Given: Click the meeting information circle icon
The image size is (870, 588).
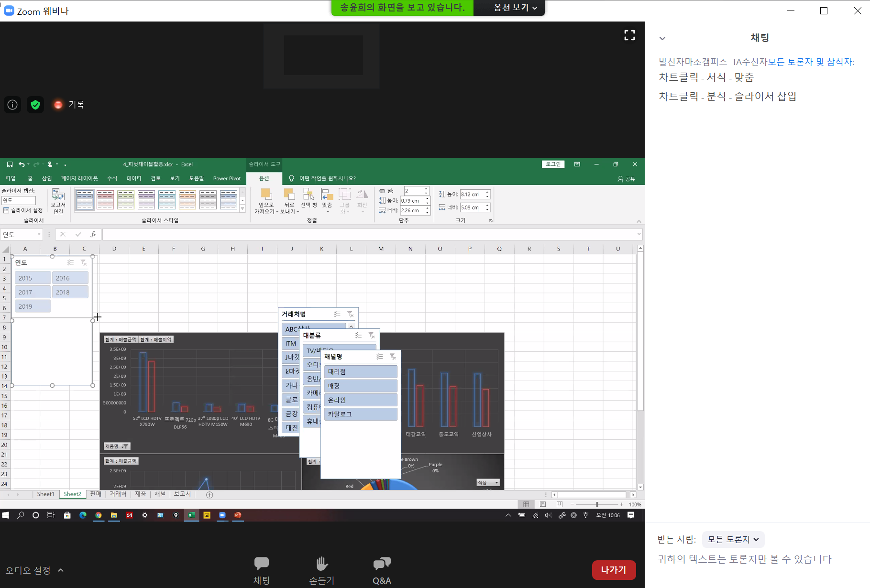Looking at the screenshot, I should click(12, 105).
